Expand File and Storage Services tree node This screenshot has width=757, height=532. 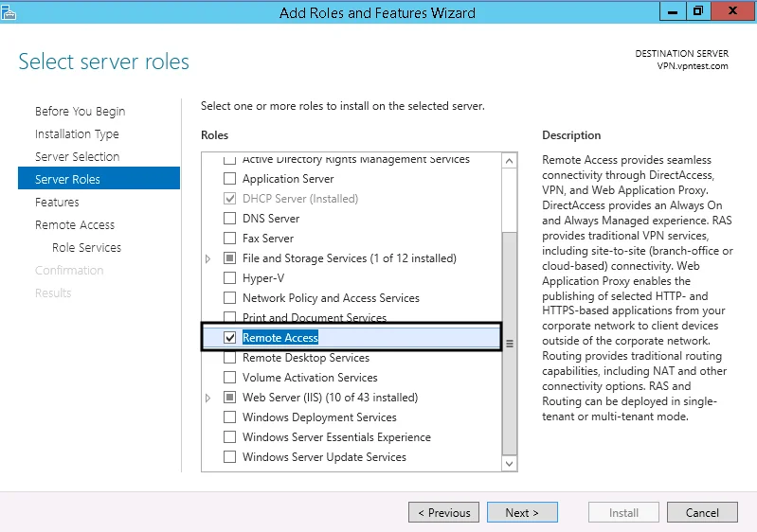(x=208, y=259)
